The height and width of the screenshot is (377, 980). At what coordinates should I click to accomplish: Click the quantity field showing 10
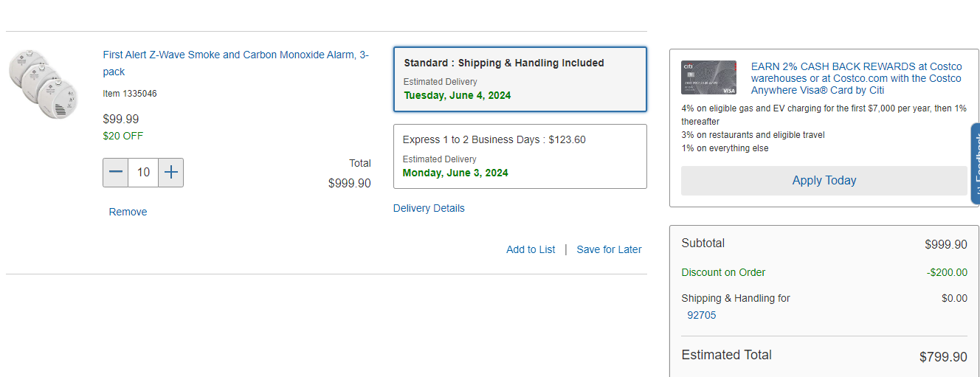click(x=143, y=173)
